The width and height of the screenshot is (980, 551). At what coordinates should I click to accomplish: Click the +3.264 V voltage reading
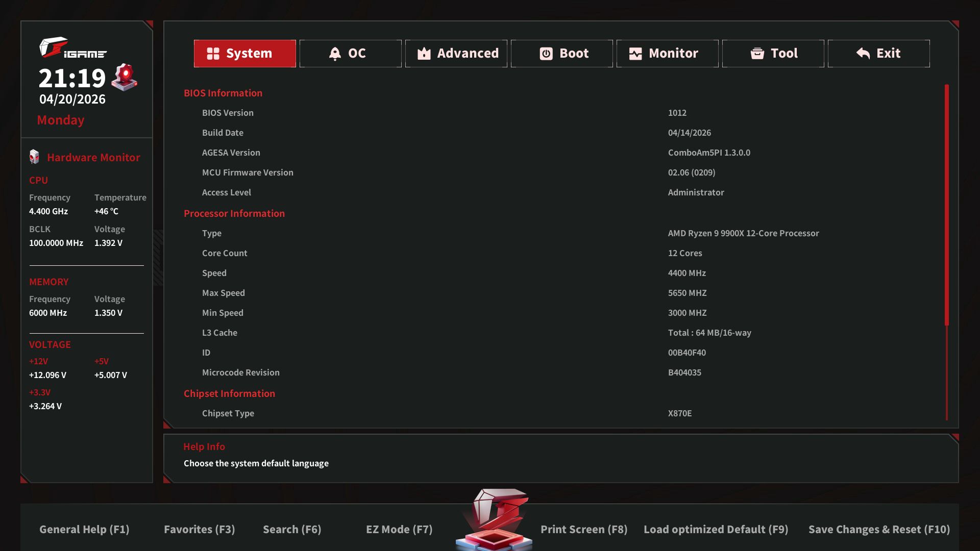45,406
